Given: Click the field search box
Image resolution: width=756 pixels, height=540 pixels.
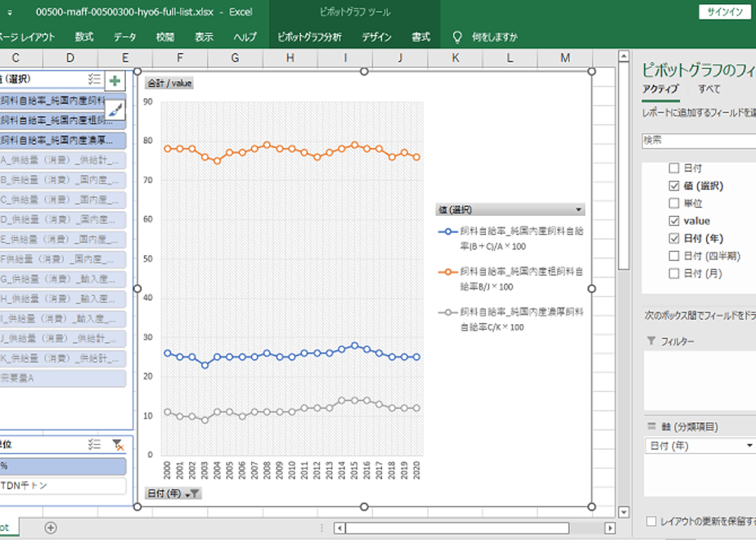Looking at the screenshot, I should pyautogui.click(x=699, y=140).
